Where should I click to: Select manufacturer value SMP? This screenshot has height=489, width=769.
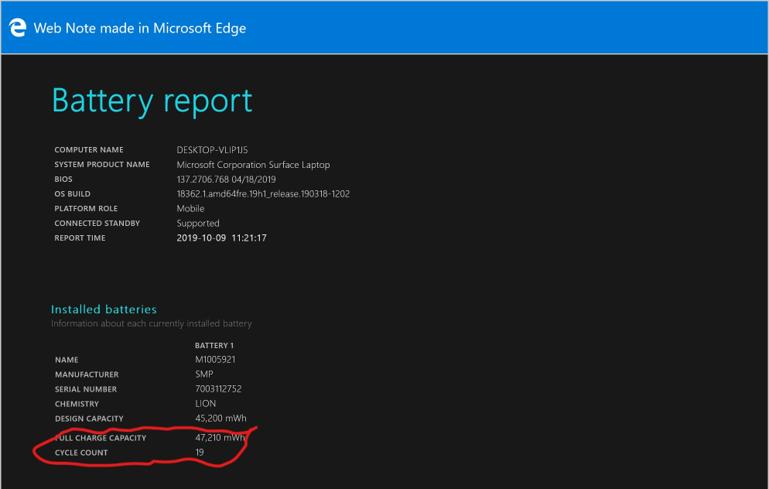[204, 374]
